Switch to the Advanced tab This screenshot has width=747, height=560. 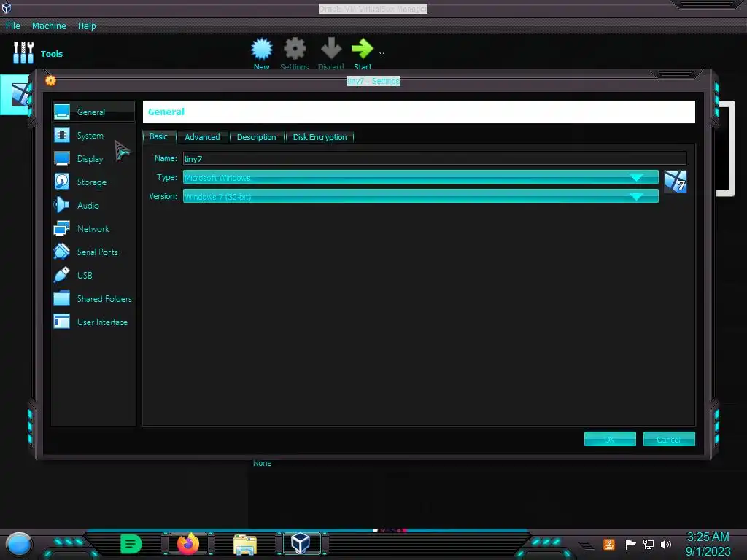point(203,137)
